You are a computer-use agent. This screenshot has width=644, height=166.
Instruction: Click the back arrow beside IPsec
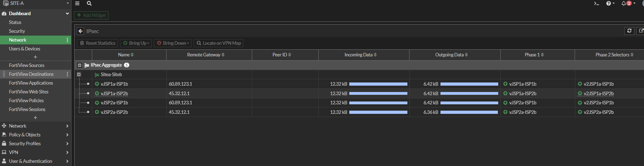click(80, 31)
